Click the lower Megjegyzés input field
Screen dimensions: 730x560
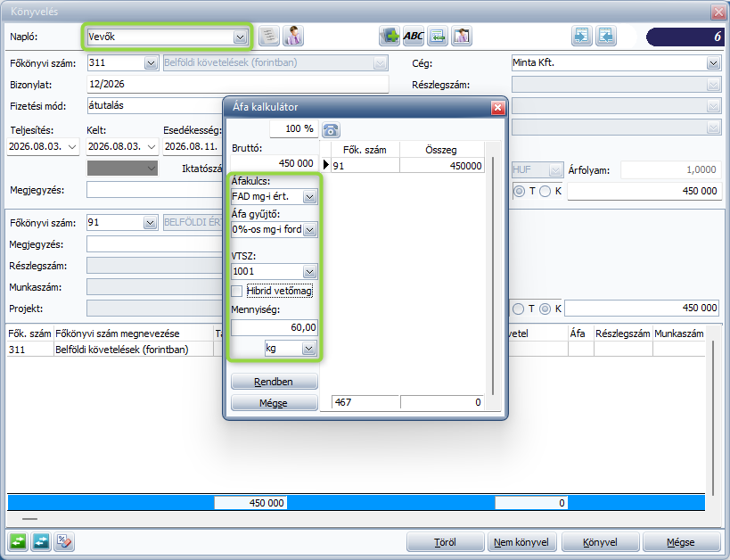pos(156,244)
